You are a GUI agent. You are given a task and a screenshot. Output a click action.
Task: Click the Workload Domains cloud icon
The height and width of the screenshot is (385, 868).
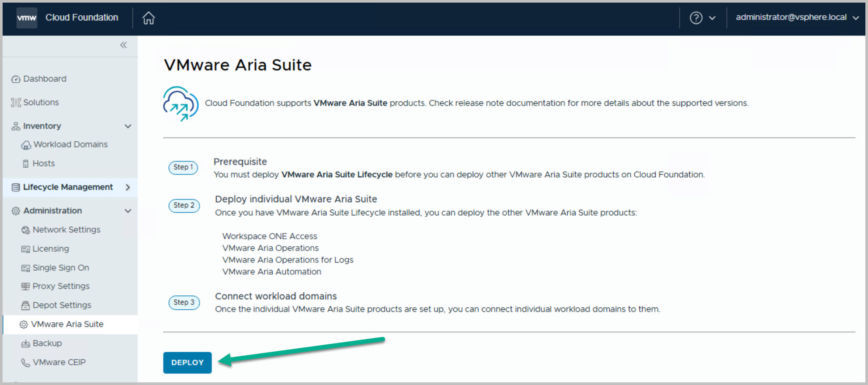[26, 145]
